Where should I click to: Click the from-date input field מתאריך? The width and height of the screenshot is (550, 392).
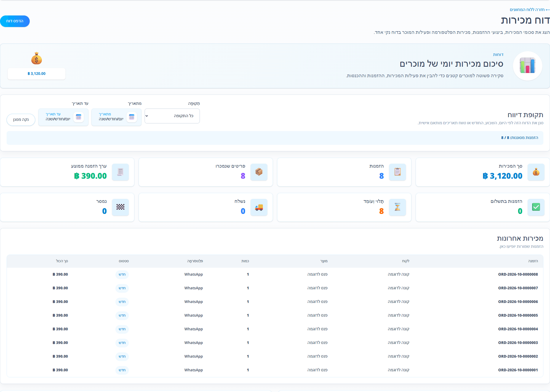(116, 117)
